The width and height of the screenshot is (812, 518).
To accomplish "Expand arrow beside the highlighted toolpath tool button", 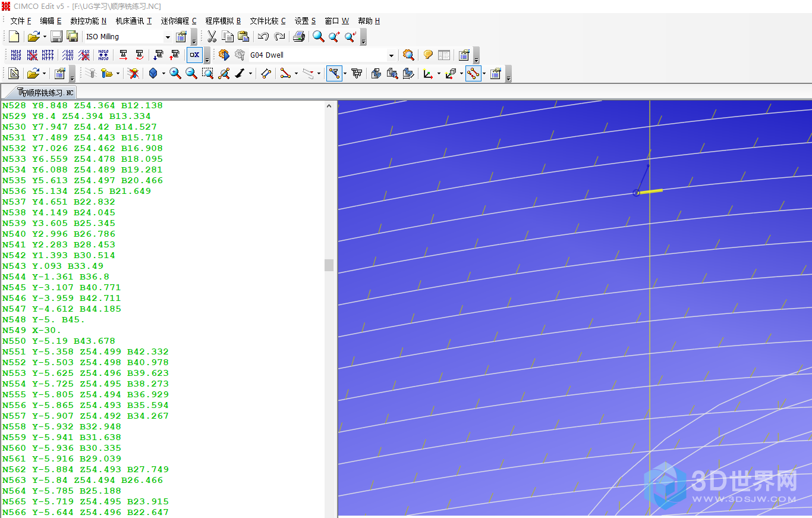I will pyautogui.click(x=345, y=74).
